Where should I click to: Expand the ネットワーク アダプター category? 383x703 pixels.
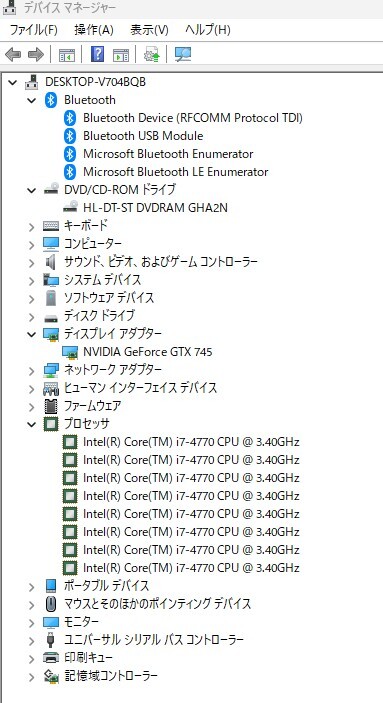click(31, 371)
